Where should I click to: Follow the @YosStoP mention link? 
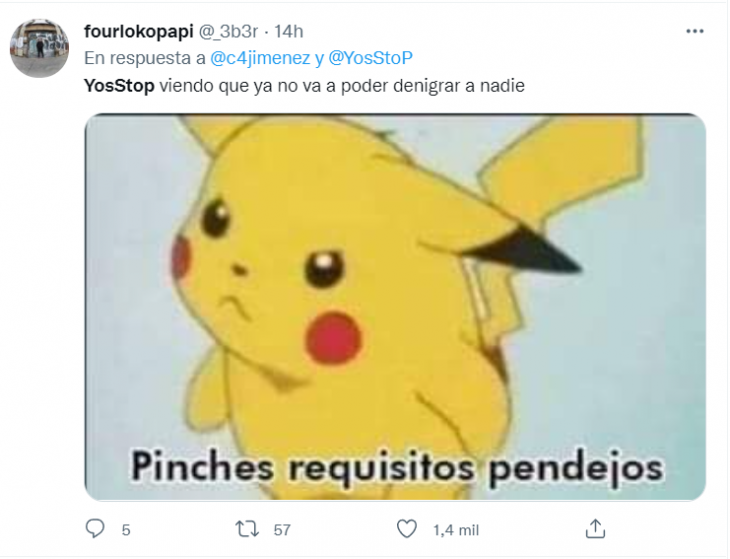371,58
